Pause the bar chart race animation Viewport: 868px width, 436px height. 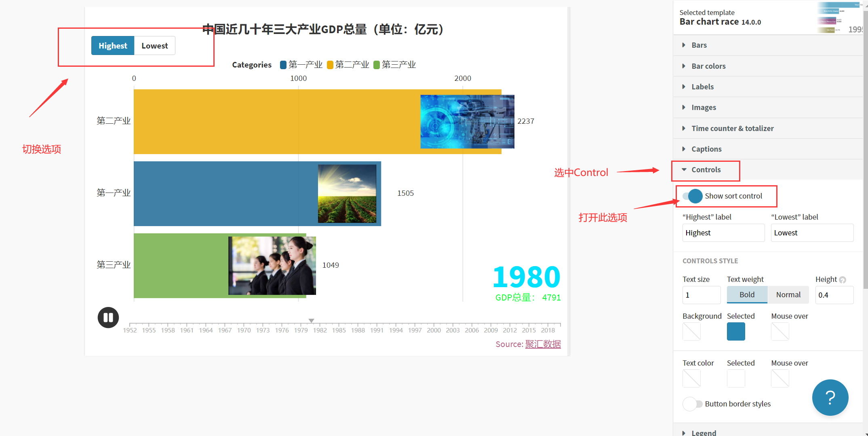pyautogui.click(x=108, y=317)
